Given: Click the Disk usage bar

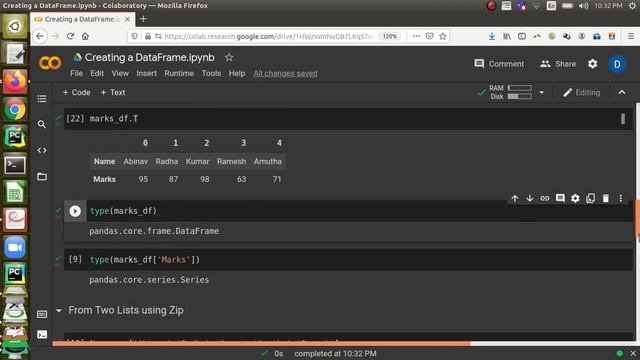Looking at the screenshot, I should (520, 96).
